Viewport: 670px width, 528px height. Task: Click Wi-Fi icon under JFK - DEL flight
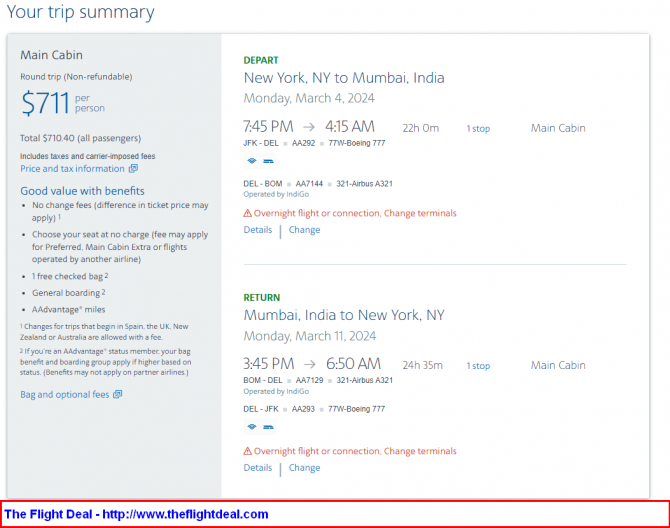pos(252,161)
